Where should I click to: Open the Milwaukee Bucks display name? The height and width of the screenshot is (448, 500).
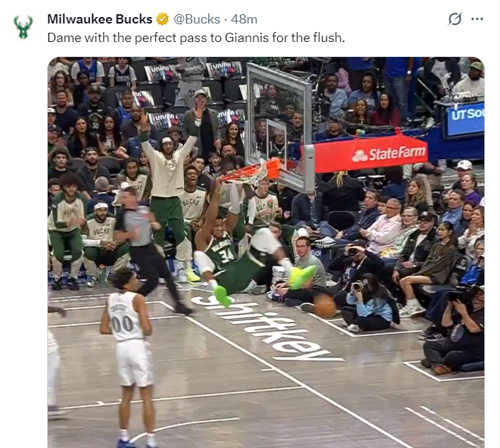pos(100,19)
